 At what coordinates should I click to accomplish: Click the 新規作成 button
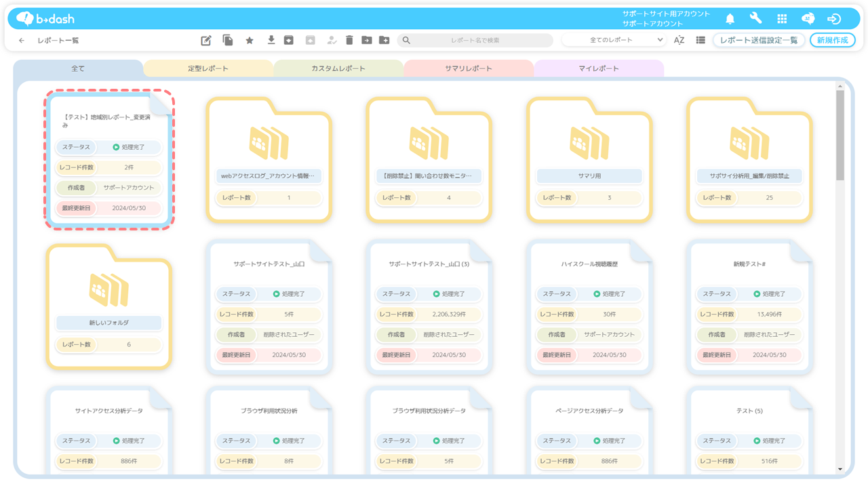point(832,41)
